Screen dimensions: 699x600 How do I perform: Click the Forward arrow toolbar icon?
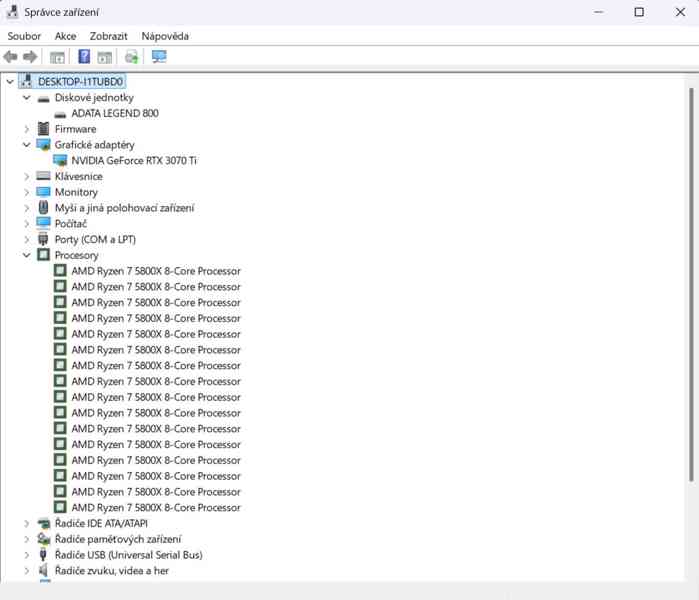30,57
